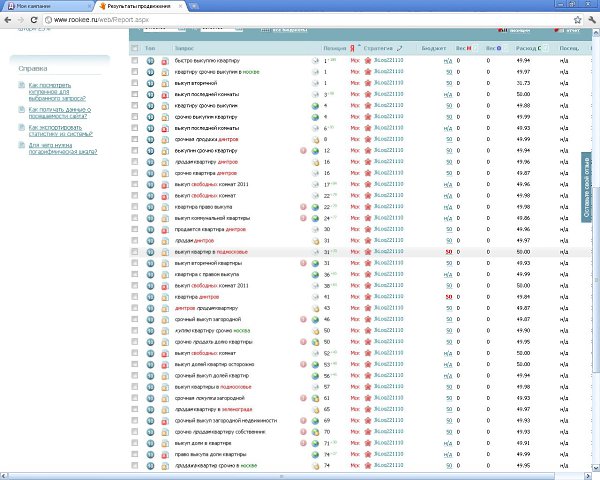Check the box for 'быстро выкуплю квартиру'

135,61
